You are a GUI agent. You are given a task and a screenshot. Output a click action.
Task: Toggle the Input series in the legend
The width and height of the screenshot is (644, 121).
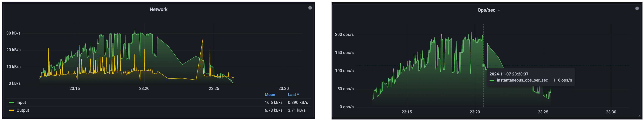point(21,102)
